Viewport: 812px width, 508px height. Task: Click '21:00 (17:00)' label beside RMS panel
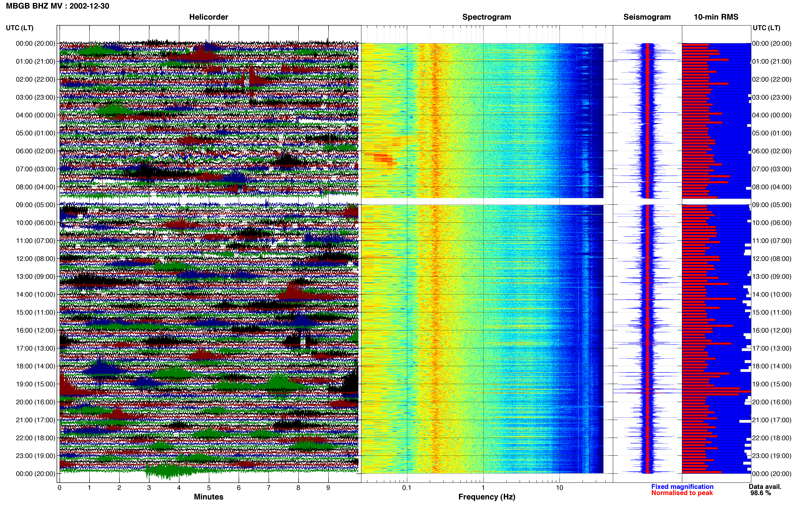coord(772,420)
